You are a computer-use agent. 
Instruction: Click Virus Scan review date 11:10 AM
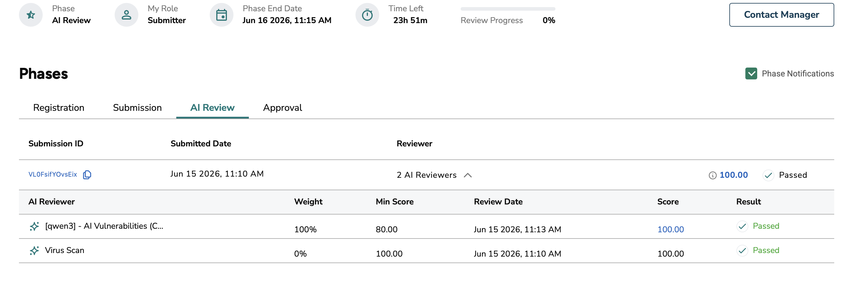point(517,254)
